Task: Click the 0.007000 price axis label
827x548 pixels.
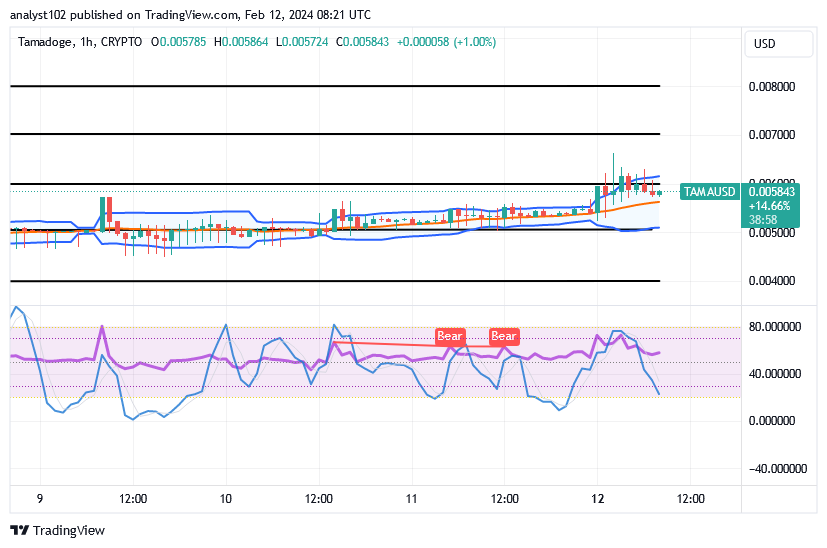Action: (772, 135)
